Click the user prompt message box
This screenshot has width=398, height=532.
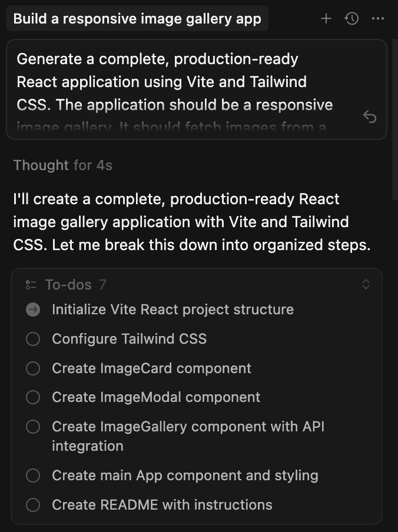(x=177, y=88)
